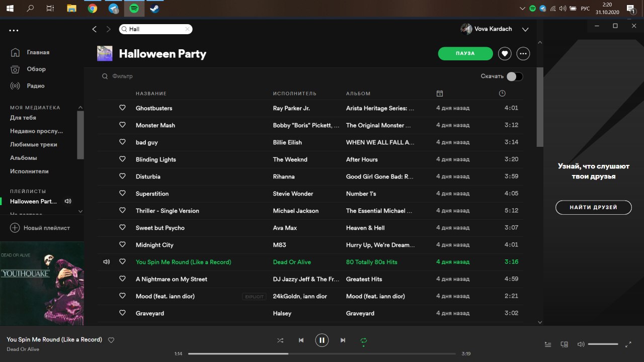Open Для тебя in library
The height and width of the screenshot is (362, 644).
pyautogui.click(x=23, y=118)
